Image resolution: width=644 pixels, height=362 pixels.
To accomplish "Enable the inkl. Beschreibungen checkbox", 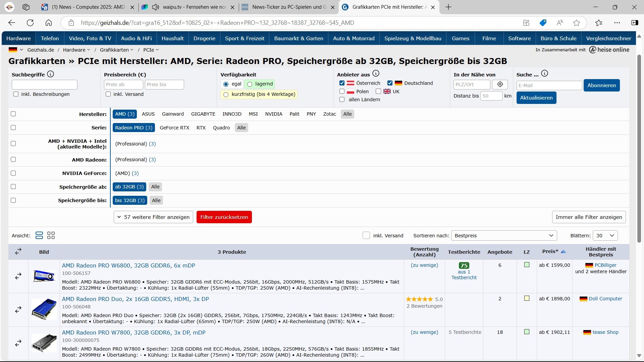I will pyautogui.click(x=16, y=94).
